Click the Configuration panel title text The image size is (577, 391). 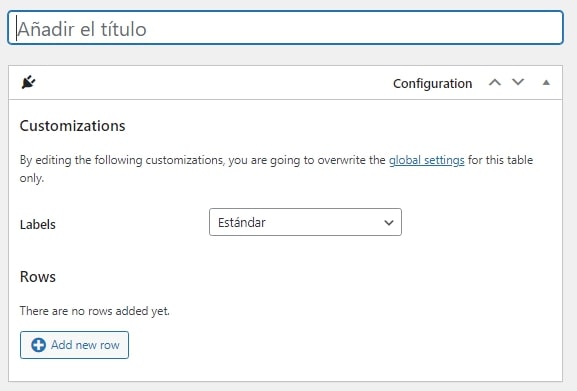(432, 83)
